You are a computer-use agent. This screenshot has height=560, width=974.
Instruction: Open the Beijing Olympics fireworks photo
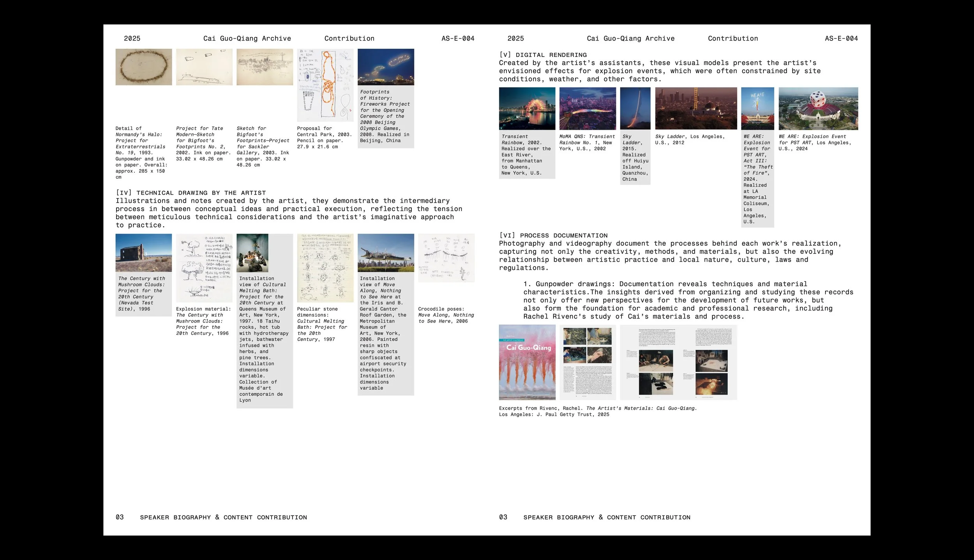tap(386, 66)
